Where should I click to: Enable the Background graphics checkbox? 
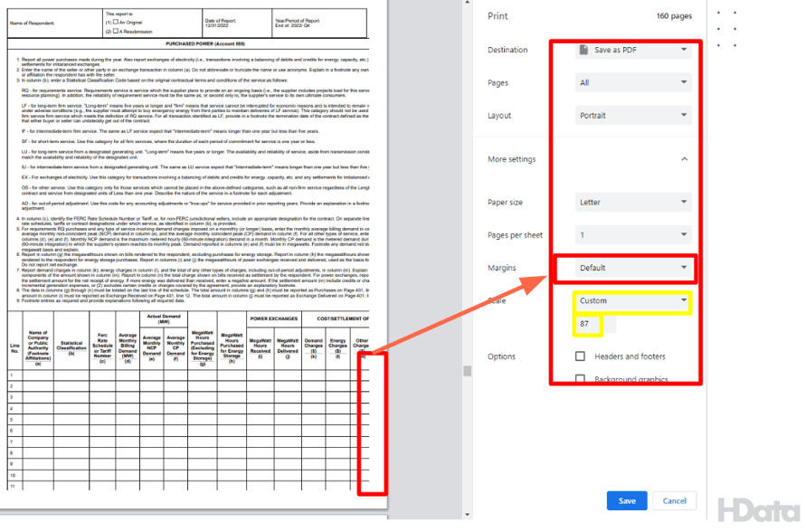(x=580, y=379)
